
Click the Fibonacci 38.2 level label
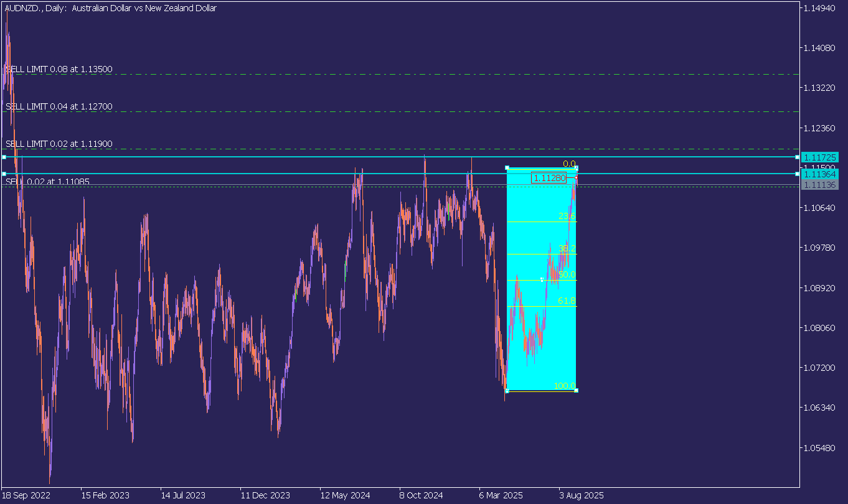point(567,248)
